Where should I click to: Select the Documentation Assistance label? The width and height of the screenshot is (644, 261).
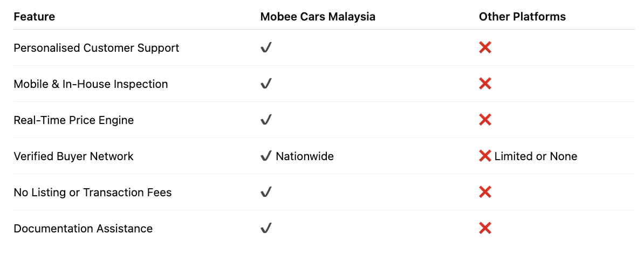tap(84, 229)
